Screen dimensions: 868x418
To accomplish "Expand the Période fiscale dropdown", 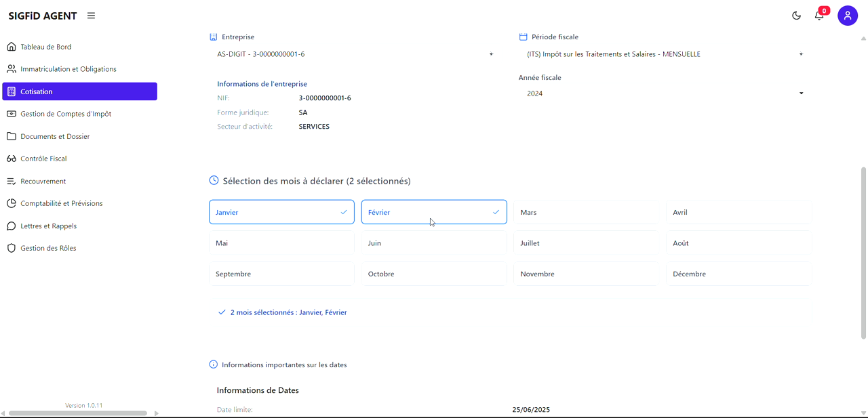I will click(x=665, y=54).
